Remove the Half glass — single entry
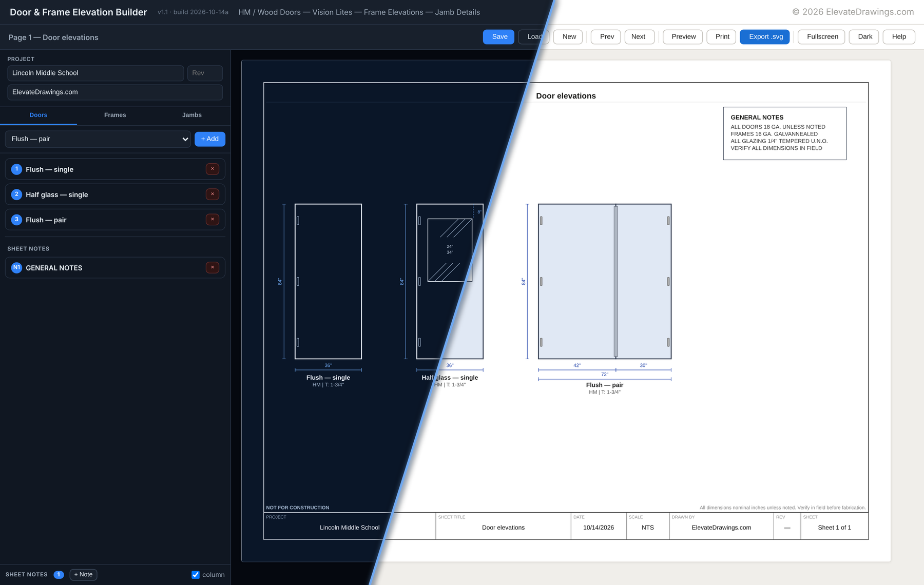This screenshot has height=585, width=924. tap(213, 194)
